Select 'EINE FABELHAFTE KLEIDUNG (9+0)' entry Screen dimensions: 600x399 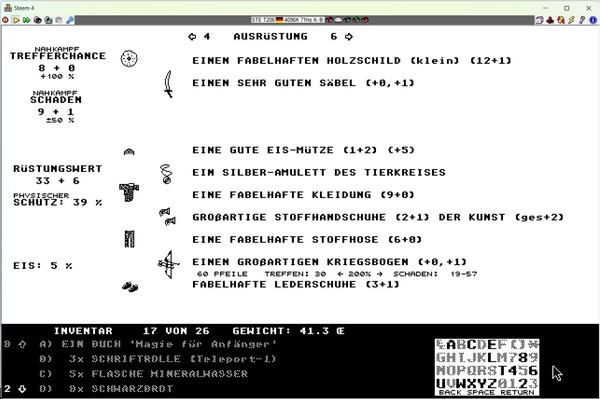click(x=303, y=195)
